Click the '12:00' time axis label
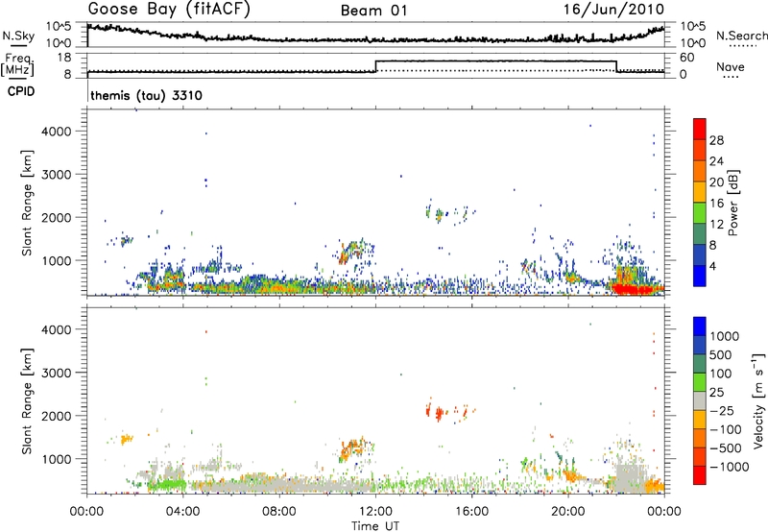 [x=375, y=512]
